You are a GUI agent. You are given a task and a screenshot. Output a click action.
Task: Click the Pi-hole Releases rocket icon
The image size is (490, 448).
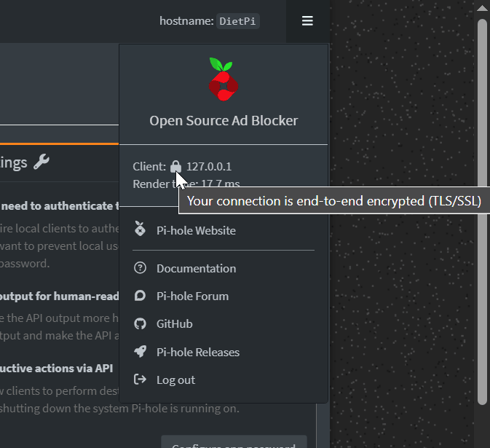coord(140,352)
